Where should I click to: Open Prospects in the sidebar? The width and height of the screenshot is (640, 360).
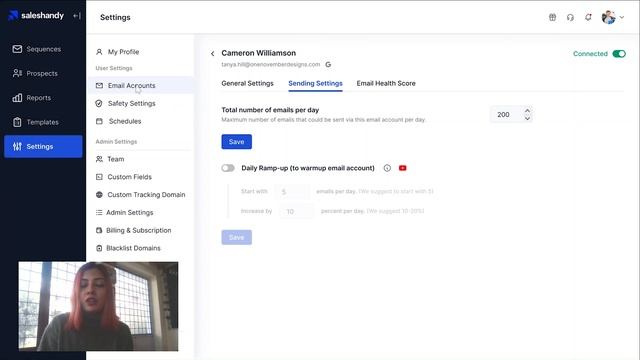click(x=43, y=73)
